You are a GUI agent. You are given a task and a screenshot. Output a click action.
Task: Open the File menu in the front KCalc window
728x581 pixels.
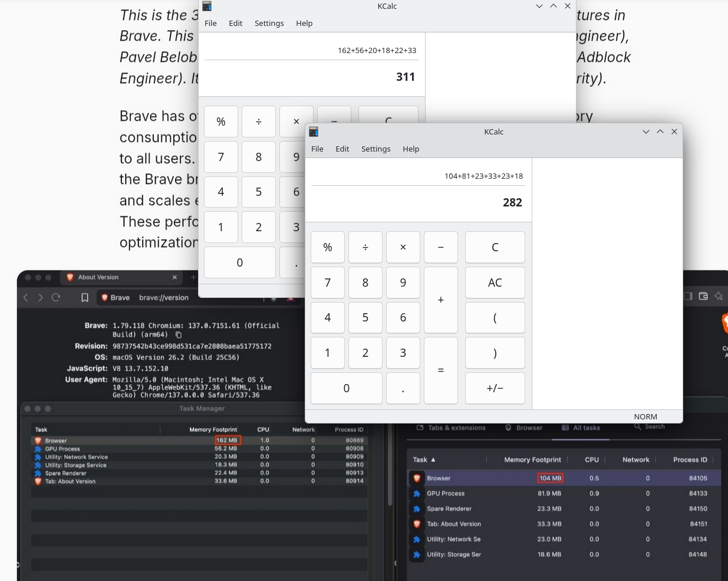(317, 149)
